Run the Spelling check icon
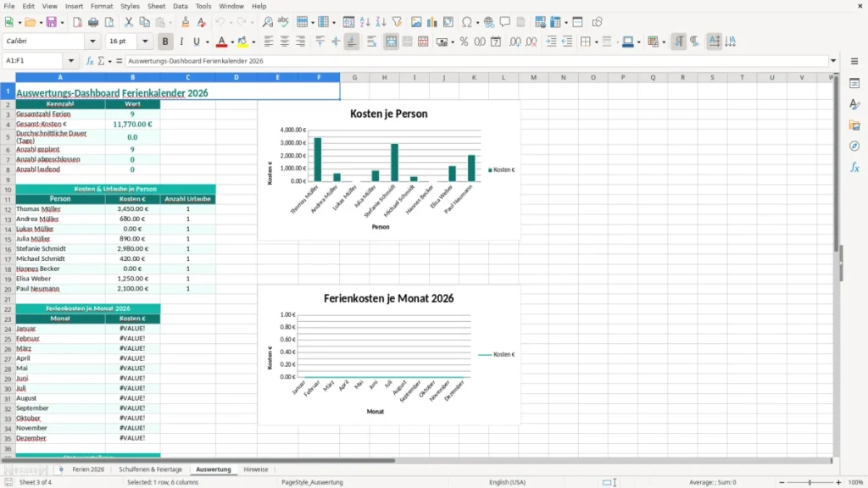868x488 pixels. [x=283, y=22]
